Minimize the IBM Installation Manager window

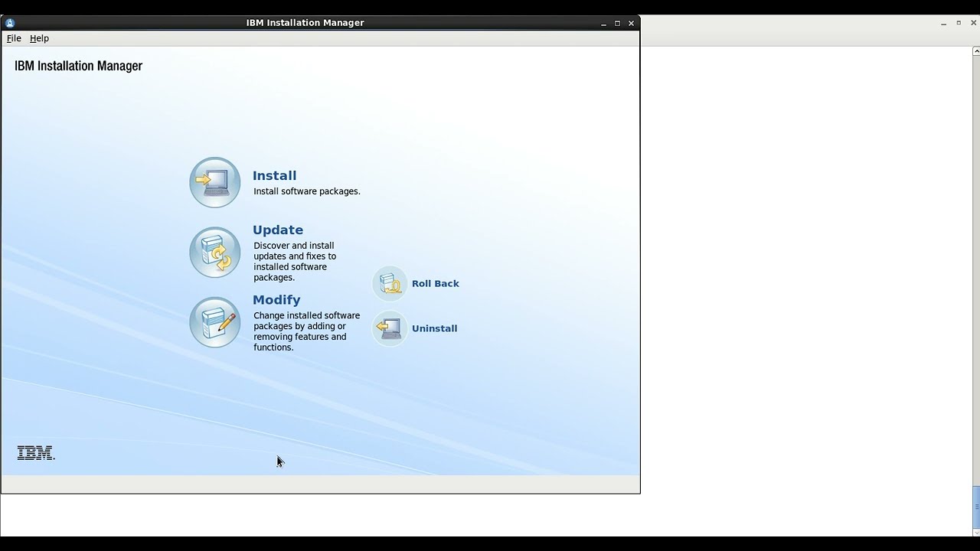(603, 23)
